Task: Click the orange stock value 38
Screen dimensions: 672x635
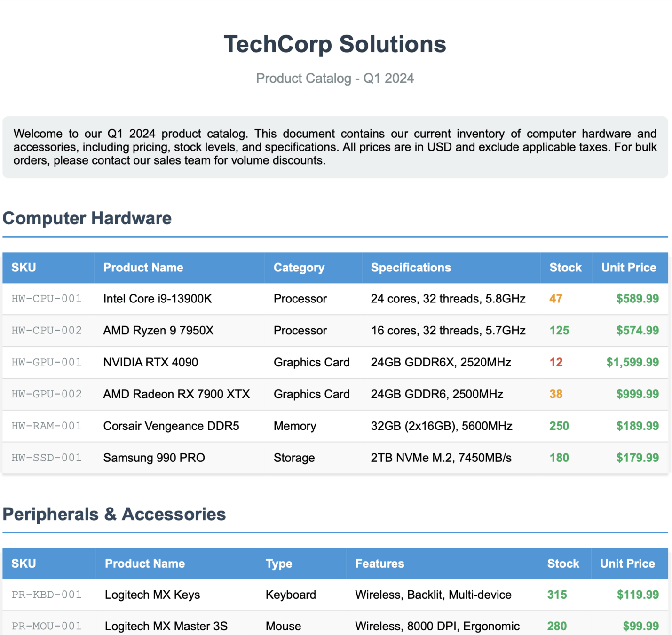Action: pyautogui.click(x=556, y=394)
